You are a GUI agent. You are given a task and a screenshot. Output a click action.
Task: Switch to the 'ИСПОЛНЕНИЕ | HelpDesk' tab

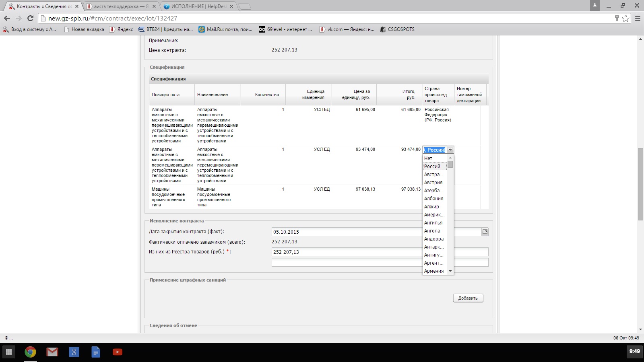(198, 6)
